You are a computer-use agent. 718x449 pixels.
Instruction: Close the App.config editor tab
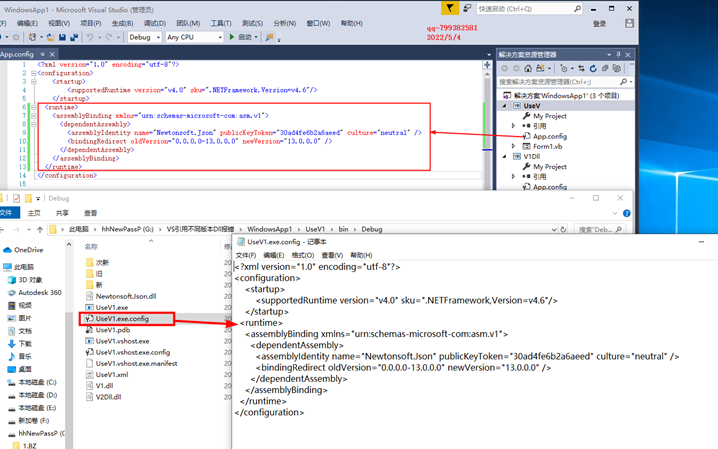(x=52, y=54)
